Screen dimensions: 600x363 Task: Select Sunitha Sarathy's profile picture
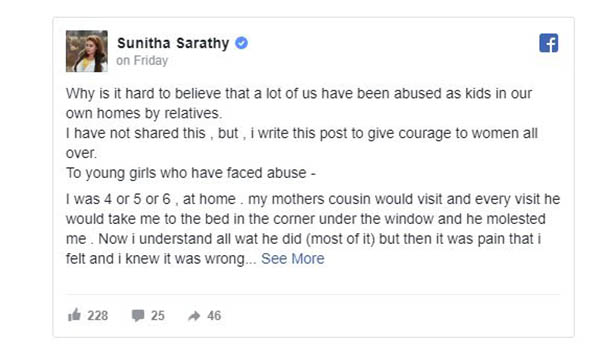pyautogui.click(x=86, y=51)
